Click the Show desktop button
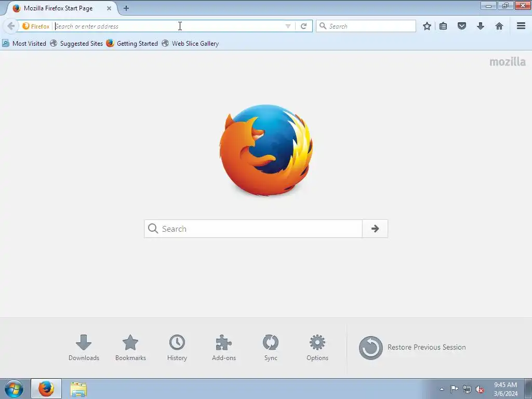Screen dimensions: 532x399 (528, 389)
